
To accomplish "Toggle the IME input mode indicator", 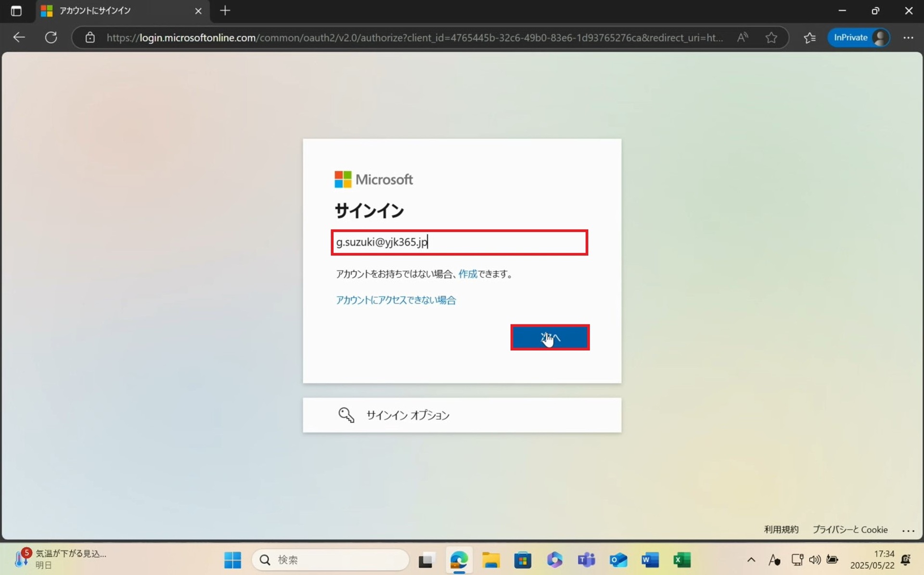I will (x=774, y=560).
